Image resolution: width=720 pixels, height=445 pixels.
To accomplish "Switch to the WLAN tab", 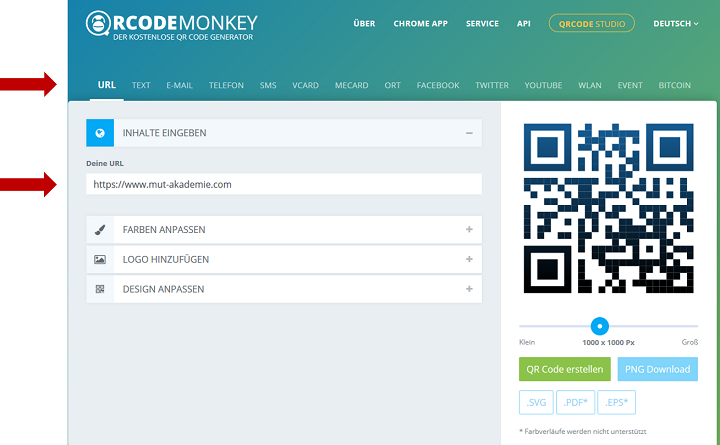I will [x=590, y=85].
